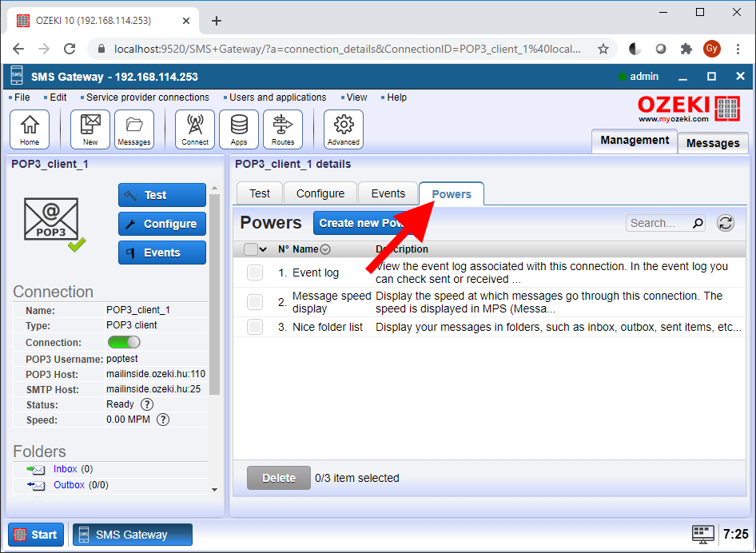
Task: Click the blue Events button
Action: (162, 253)
